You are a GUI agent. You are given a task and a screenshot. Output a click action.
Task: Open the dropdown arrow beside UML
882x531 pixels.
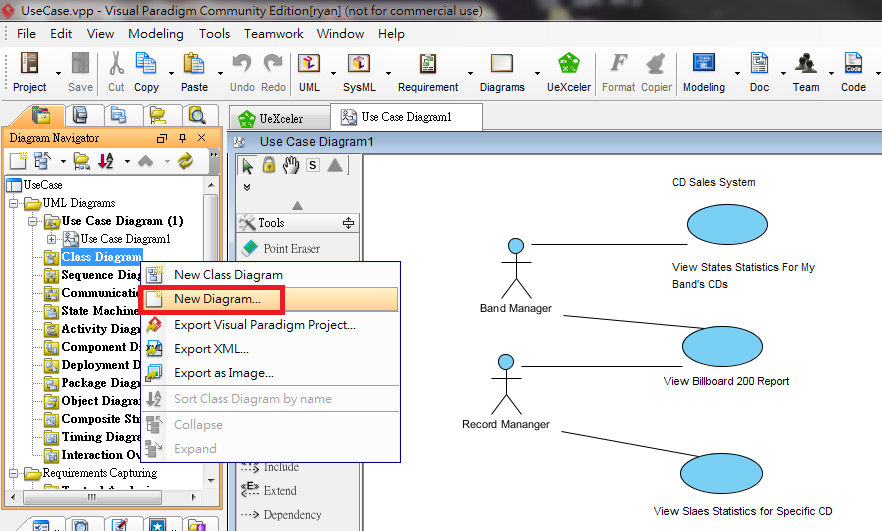click(333, 73)
